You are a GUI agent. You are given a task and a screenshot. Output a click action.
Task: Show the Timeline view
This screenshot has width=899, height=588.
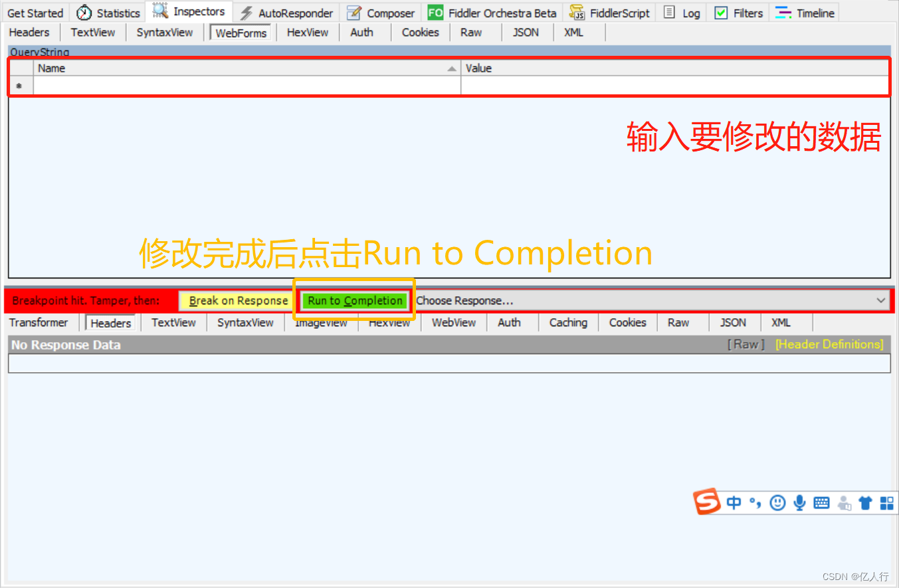[804, 12]
